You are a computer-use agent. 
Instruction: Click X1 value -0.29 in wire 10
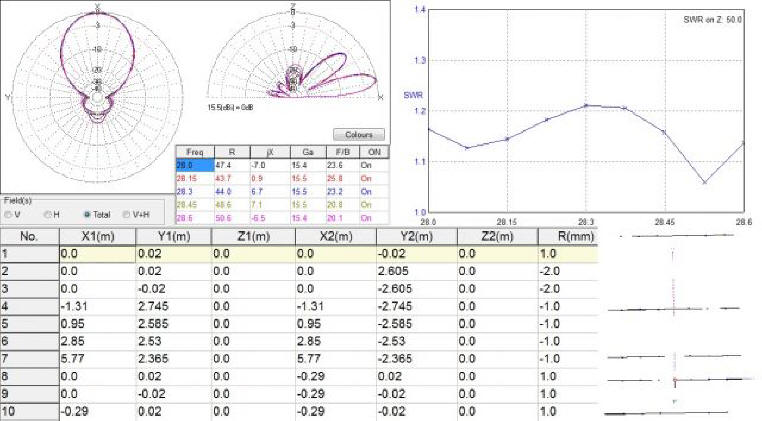coord(98,411)
